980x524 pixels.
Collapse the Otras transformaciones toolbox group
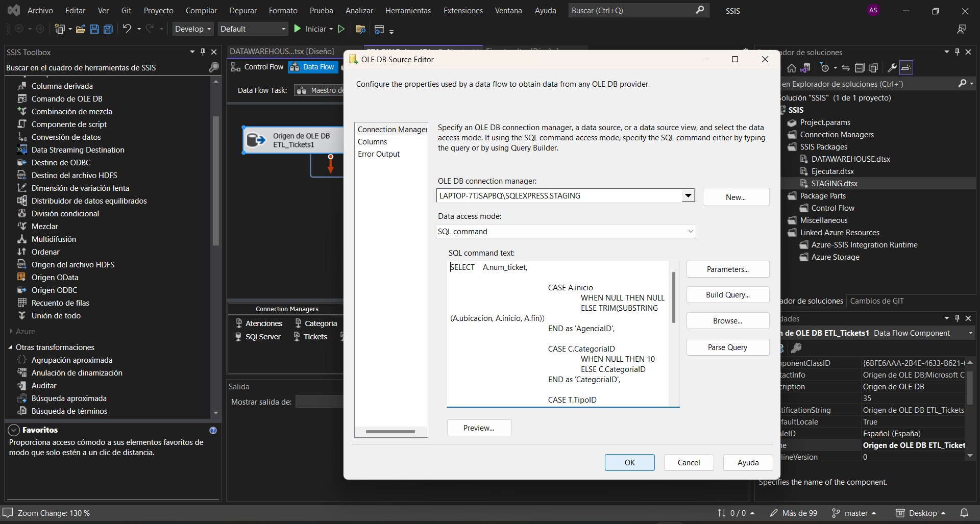click(10, 347)
